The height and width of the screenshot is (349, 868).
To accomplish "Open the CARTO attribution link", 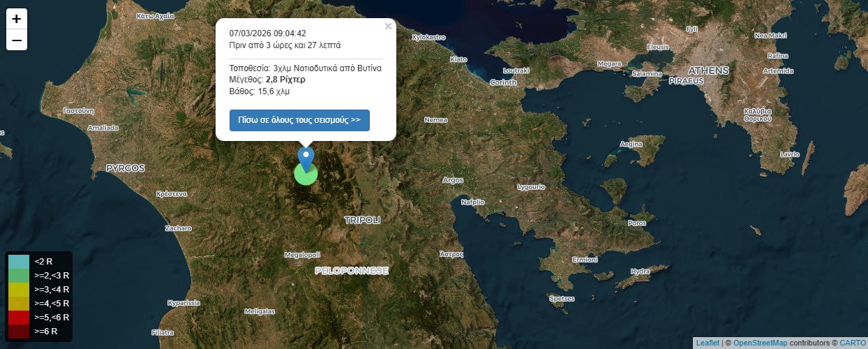I will tap(852, 343).
